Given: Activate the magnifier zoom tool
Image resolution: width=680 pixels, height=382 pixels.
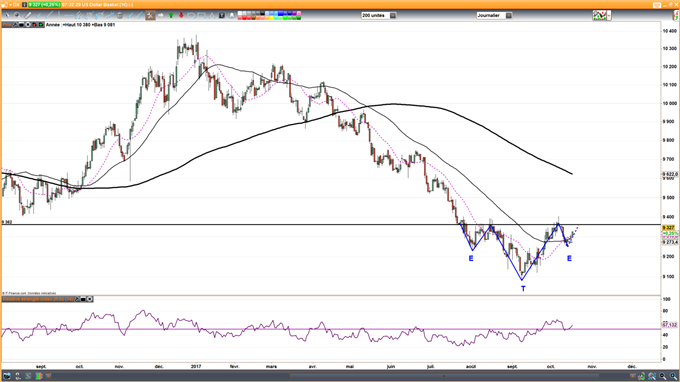Looking at the screenshot, I should pos(17,15).
